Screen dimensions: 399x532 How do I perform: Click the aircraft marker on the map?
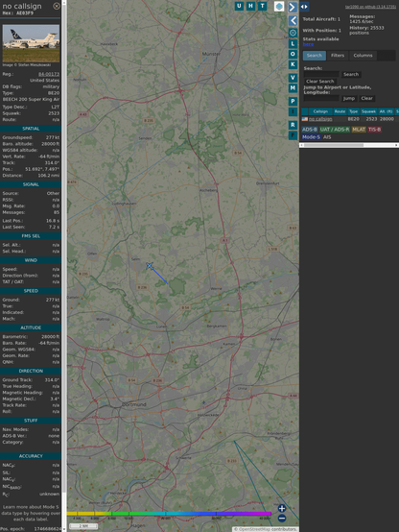pyautogui.click(x=150, y=266)
